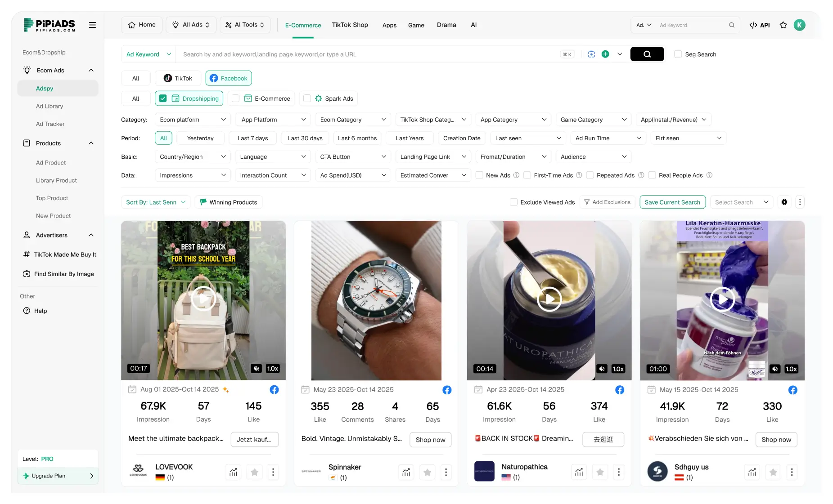
Task: Click analytics icon on LOVEVOOK ad card
Action: [x=233, y=472]
